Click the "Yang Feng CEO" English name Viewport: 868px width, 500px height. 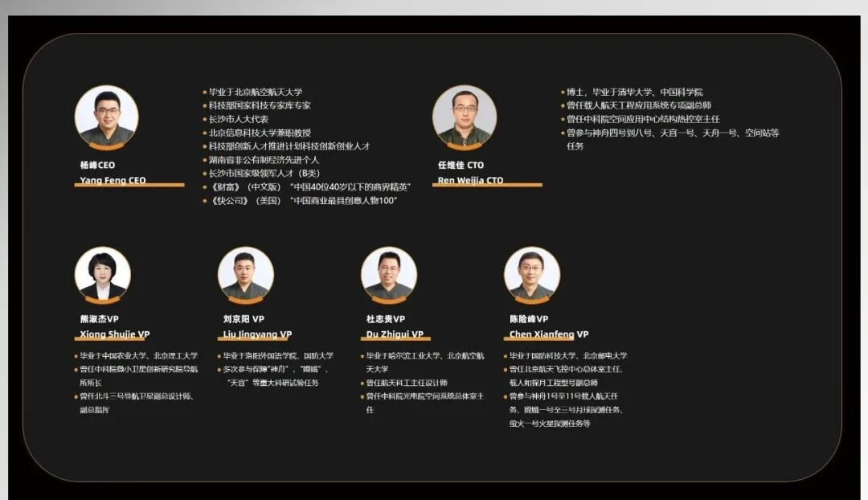113,181
